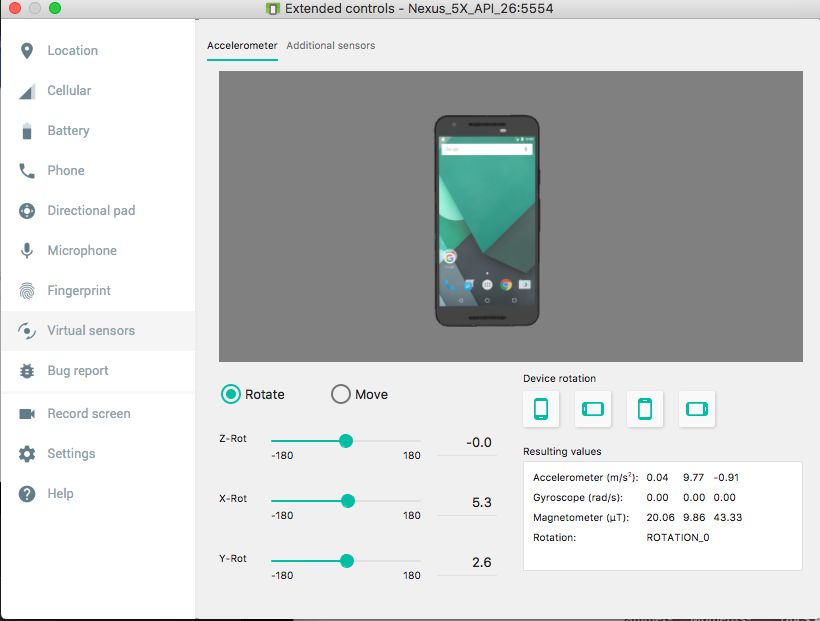Rotate device to portrait orientation
The height and width of the screenshot is (621, 820).
point(541,409)
